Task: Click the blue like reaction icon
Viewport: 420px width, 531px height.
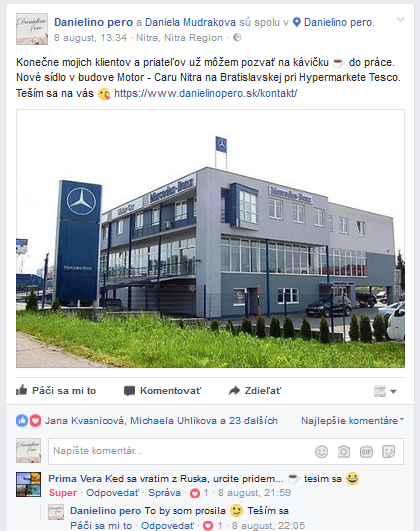Action: coord(22,421)
